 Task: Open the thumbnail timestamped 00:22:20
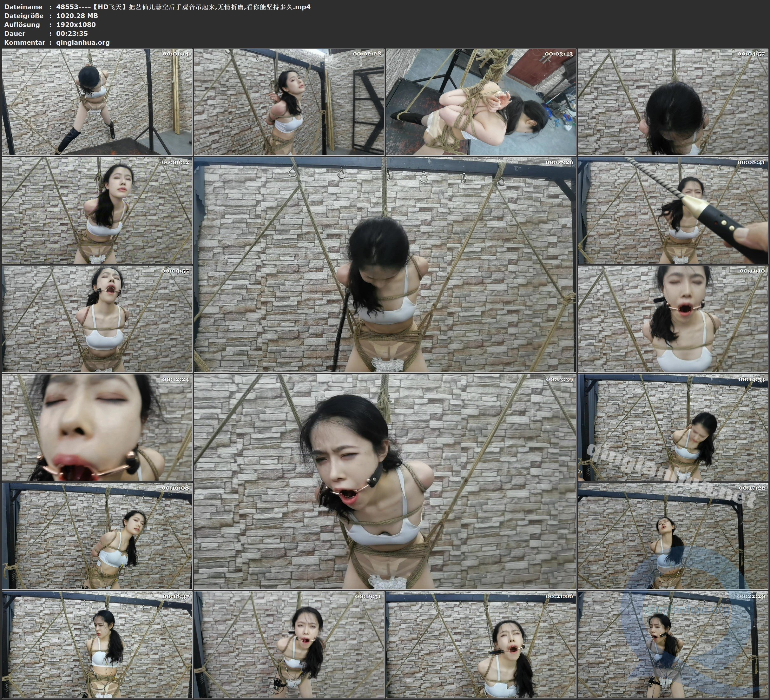tap(673, 644)
